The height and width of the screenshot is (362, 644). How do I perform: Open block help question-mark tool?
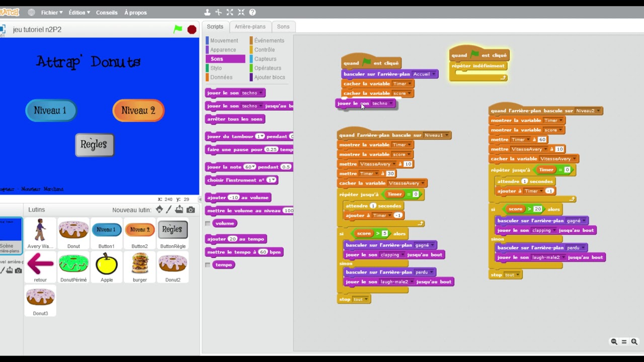[253, 12]
